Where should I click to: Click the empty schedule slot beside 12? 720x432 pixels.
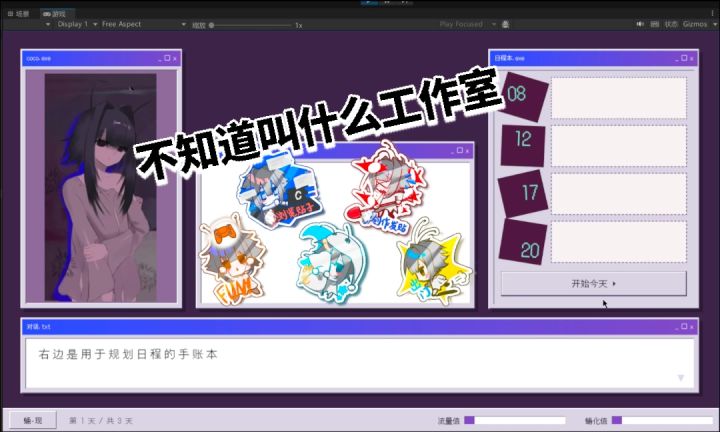[x=619, y=145]
